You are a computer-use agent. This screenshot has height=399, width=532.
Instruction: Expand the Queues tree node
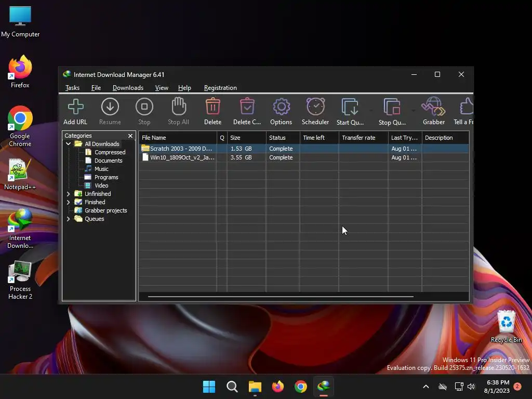click(68, 219)
